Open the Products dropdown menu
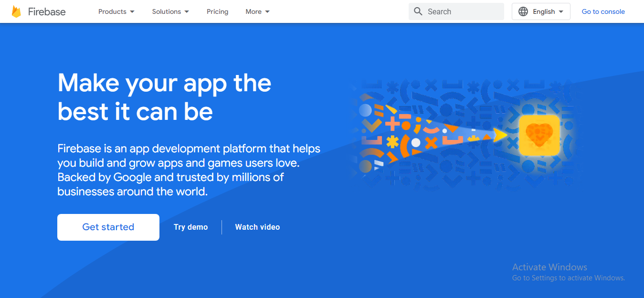This screenshot has height=298, width=644. [116, 11]
